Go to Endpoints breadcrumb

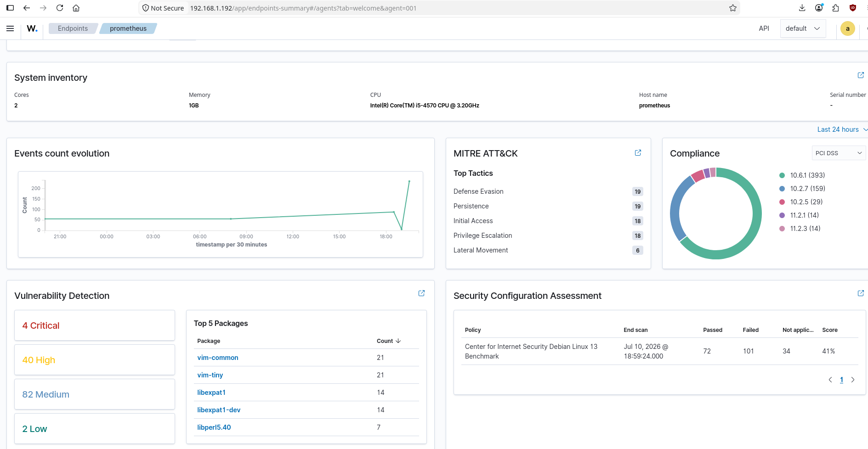click(x=73, y=28)
